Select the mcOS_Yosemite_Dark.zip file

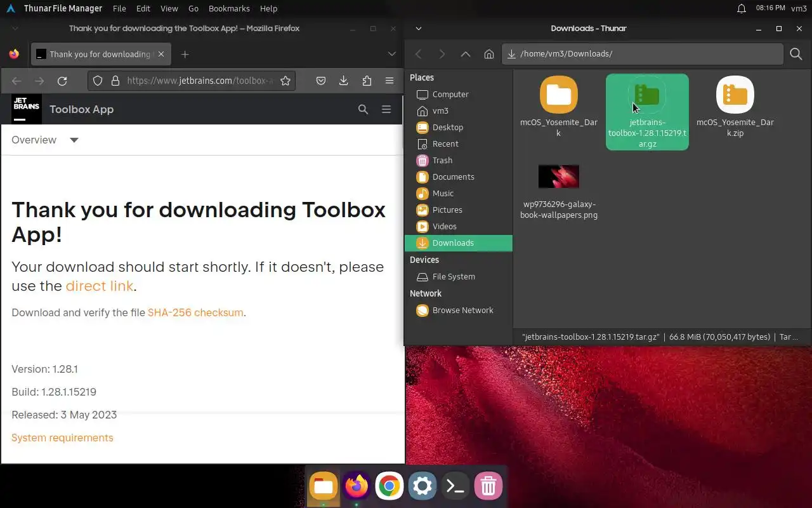coord(735,107)
